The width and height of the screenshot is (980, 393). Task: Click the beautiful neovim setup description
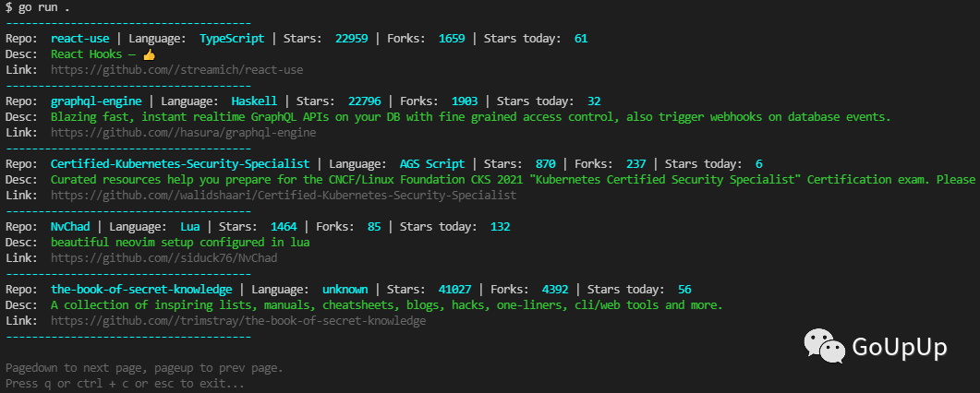(x=180, y=242)
